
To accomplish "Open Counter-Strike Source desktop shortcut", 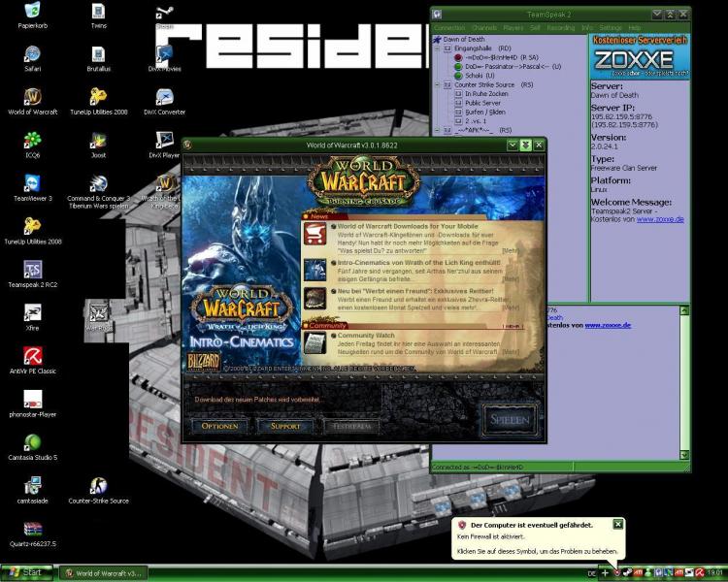I will pyautogui.click(x=98, y=490).
